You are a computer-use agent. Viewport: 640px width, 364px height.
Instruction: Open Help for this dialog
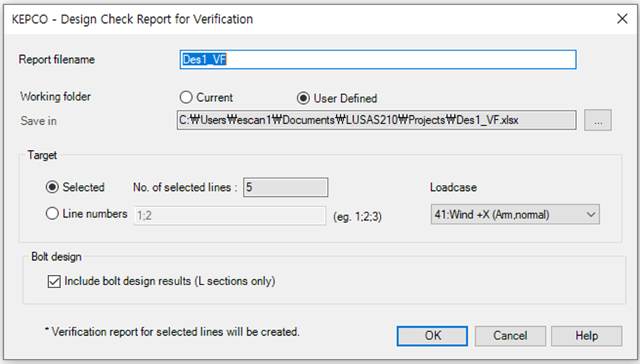[x=586, y=336]
